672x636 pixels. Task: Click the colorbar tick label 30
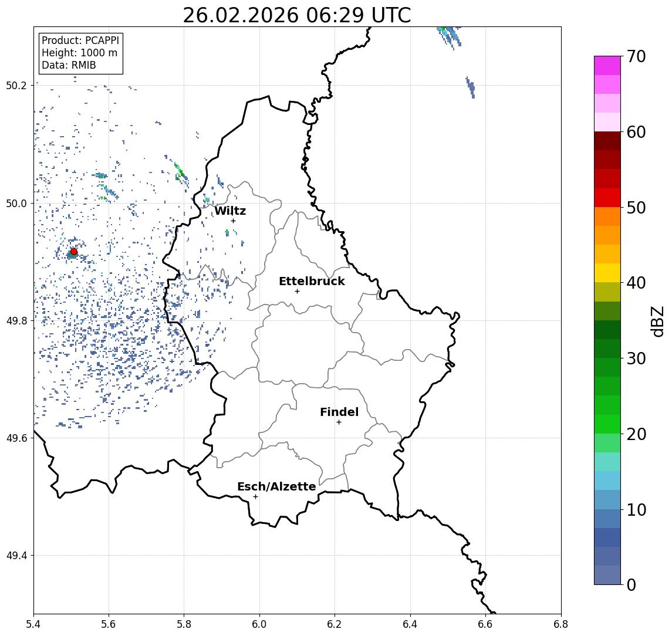[x=636, y=358]
